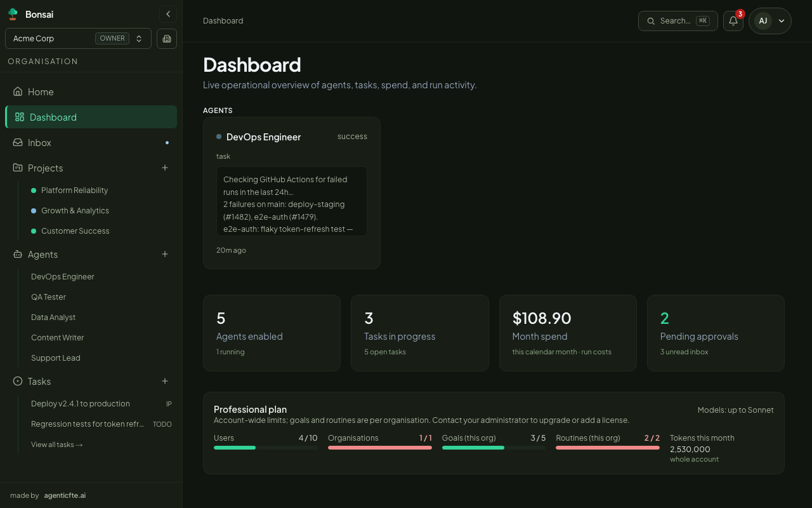This screenshot has width=812, height=508.
Task: Click the agent task log output box
Action: 292,201
